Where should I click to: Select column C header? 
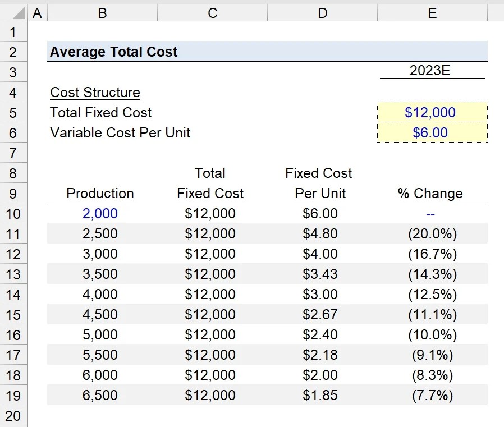coord(213,13)
